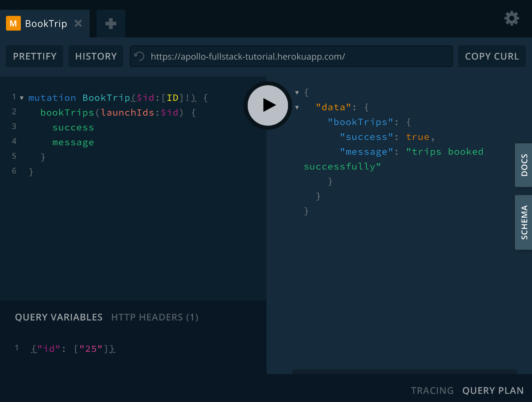The image size is (532, 402).
Task: Collapse the mutation fold arrow on line 1
Action: point(22,98)
